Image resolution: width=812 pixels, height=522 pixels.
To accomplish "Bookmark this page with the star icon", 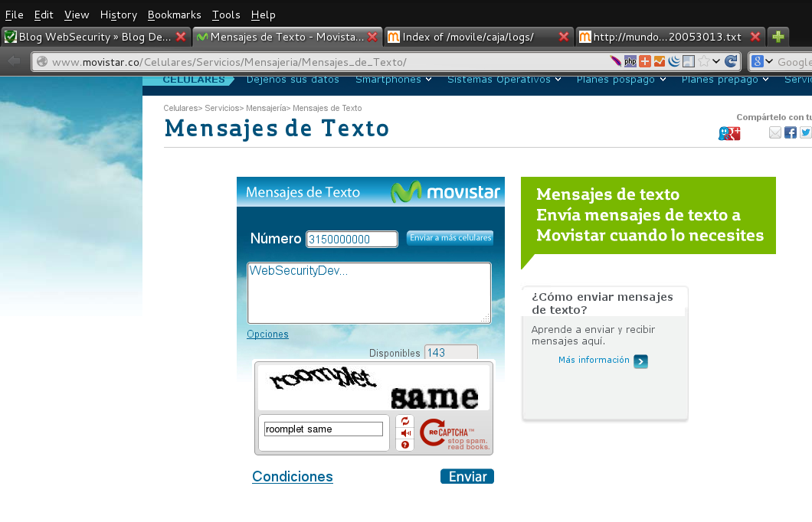I will point(704,61).
